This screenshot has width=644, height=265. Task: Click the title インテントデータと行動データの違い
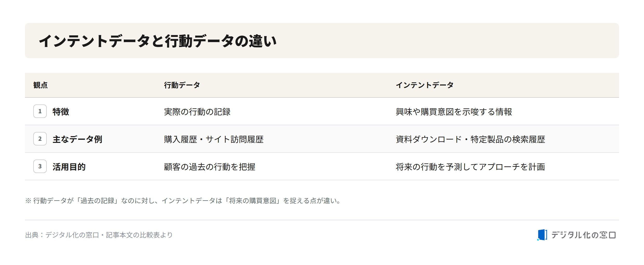pyautogui.click(x=158, y=41)
